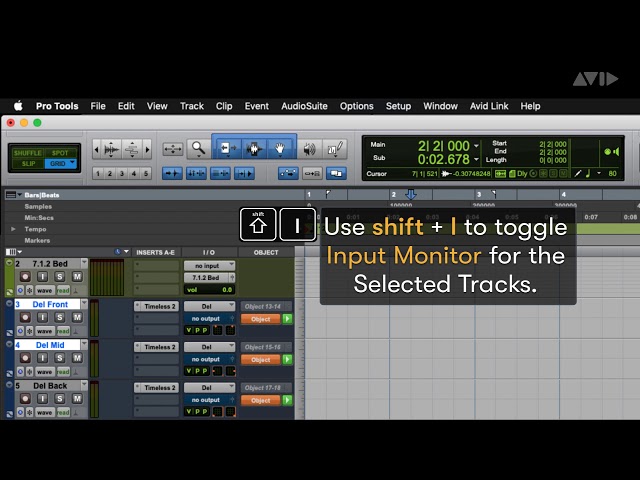Select zoom preset 5
Viewport: 640px width, 480px height.
point(146,173)
